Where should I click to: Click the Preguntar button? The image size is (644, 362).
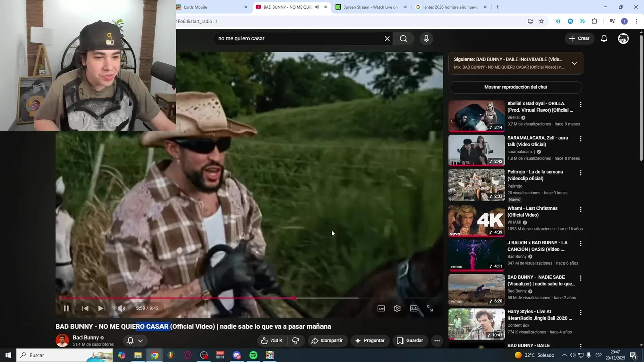(370, 341)
